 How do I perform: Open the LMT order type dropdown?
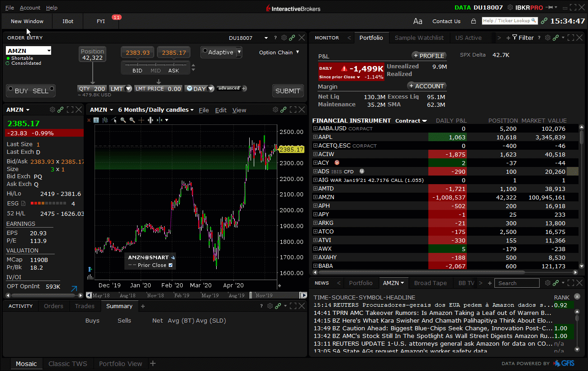(x=128, y=89)
